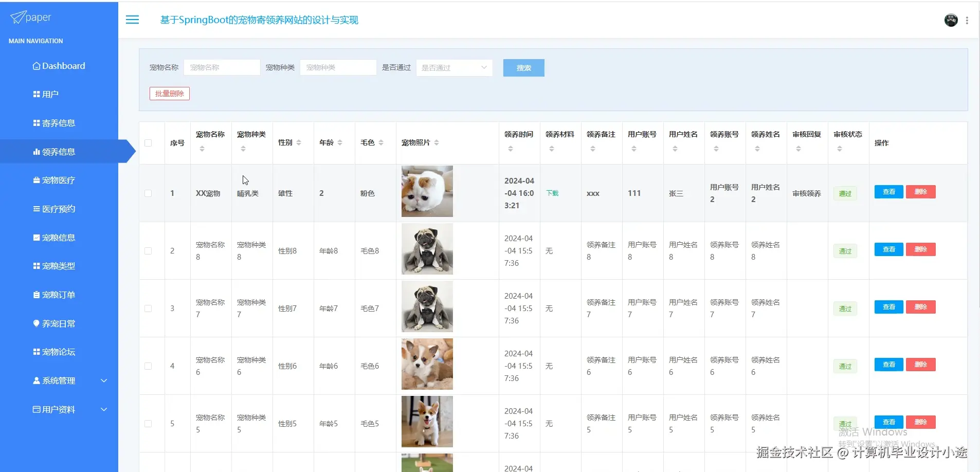Sort by 领养姓名 column sort icon
The width and height of the screenshot is (980, 472).
point(757,149)
